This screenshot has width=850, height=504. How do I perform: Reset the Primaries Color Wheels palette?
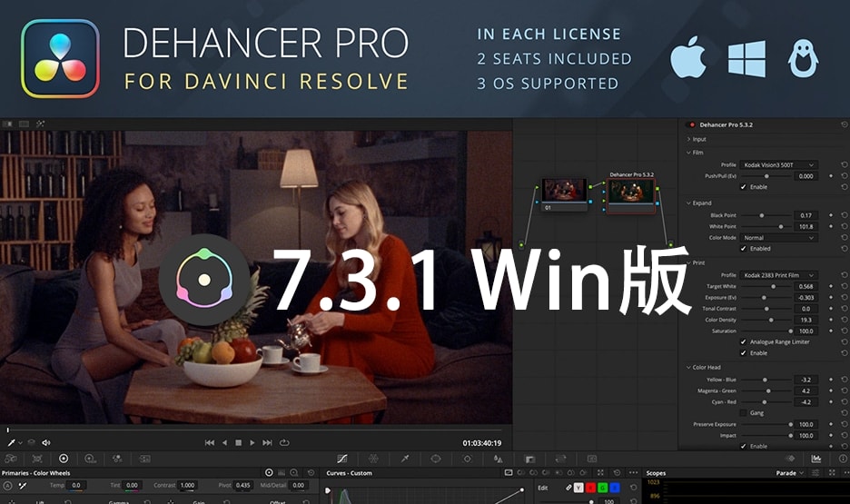311,472
